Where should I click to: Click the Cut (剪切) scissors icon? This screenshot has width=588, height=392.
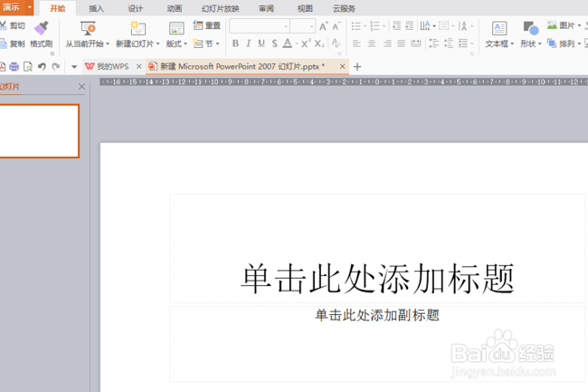pyautogui.click(x=3, y=25)
